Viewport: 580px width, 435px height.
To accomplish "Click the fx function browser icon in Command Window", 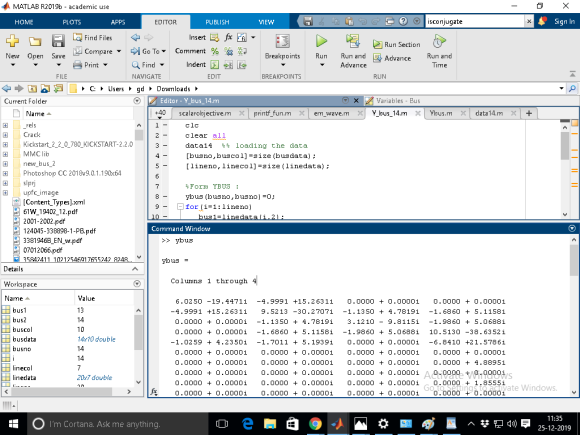I will point(154,392).
